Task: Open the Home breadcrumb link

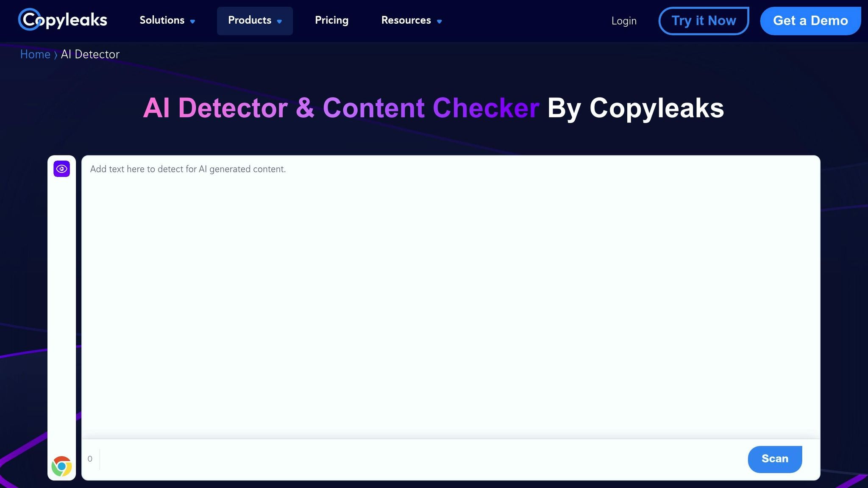Action: pyautogui.click(x=36, y=54)
